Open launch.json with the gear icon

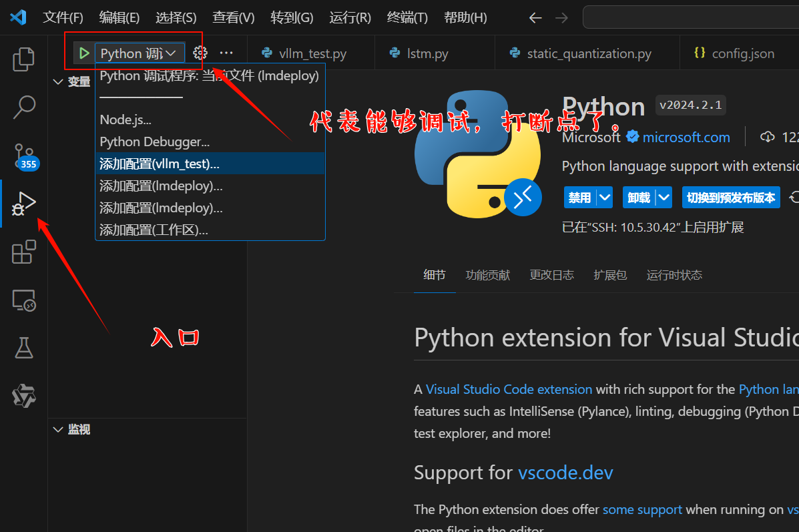(x=200, y=53)
